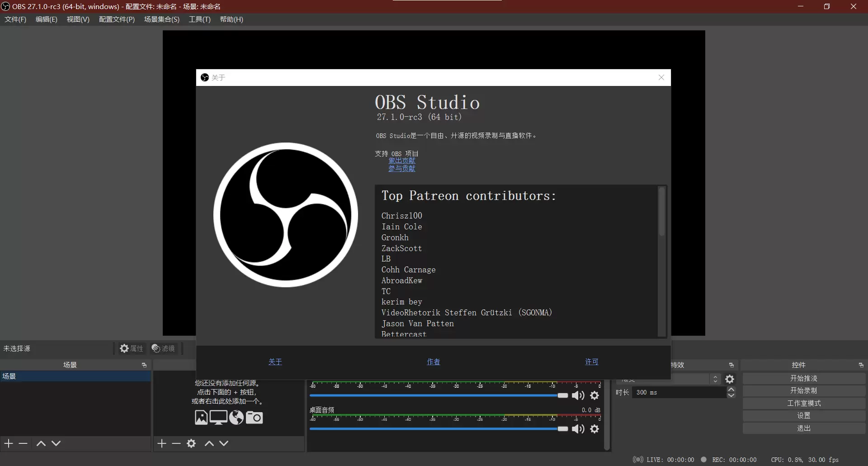
Task: Move the scene up with the scene-list arrow
Action: pos(41,443)
